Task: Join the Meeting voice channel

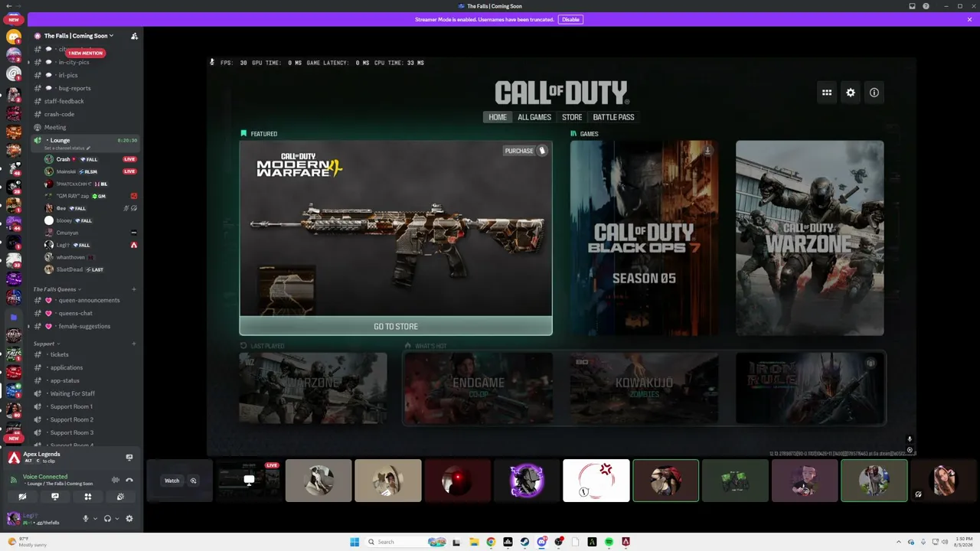Action: click(55, 127)
